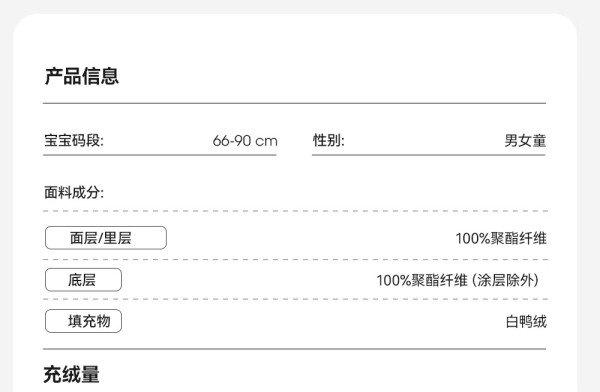Click the underline below 宝宝码段 field
Screen dimensions: 600x392
pos(160,155)
